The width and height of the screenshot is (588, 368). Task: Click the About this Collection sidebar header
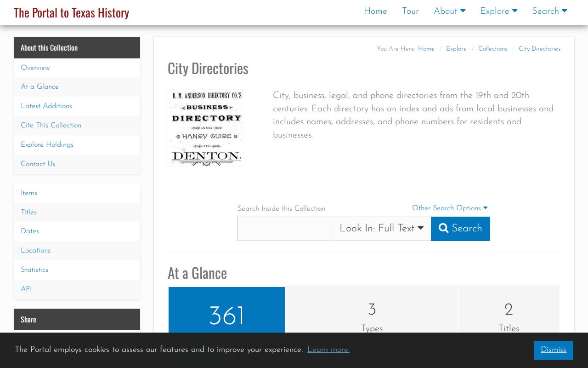(77, 48)
